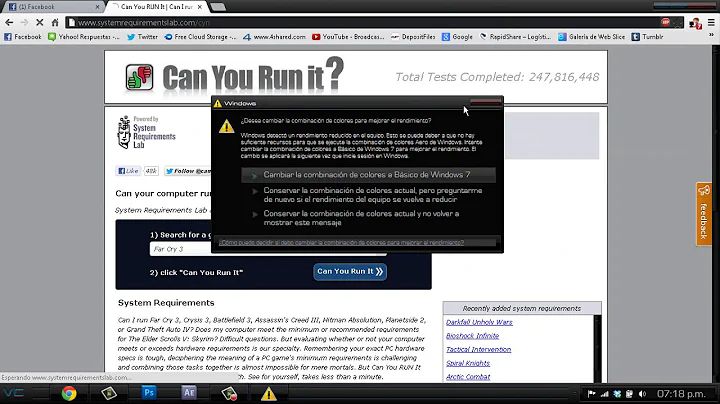Click the Can You Run It button
Image resolution: width=720 pixels, height=404 pixels.
[x=350, y=271]
